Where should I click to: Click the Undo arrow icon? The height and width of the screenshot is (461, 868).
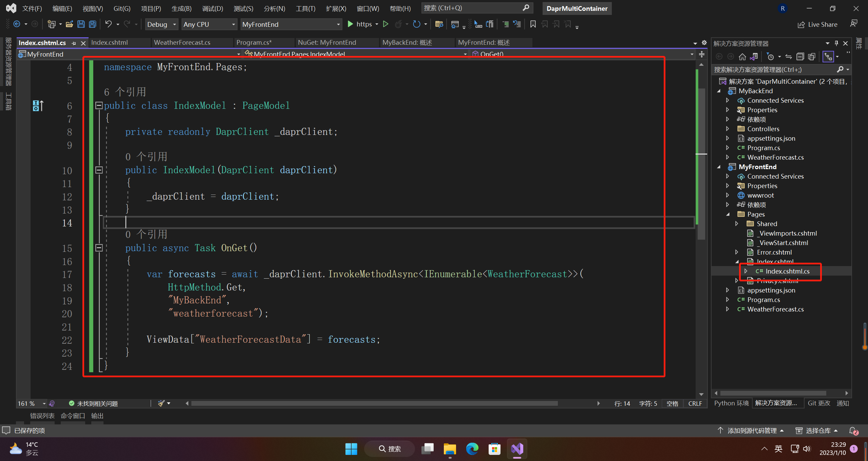108,24
